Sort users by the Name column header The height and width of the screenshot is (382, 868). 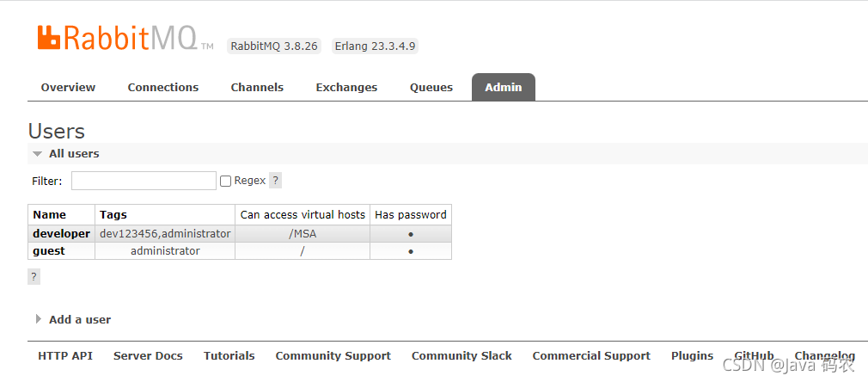[49, 214]
